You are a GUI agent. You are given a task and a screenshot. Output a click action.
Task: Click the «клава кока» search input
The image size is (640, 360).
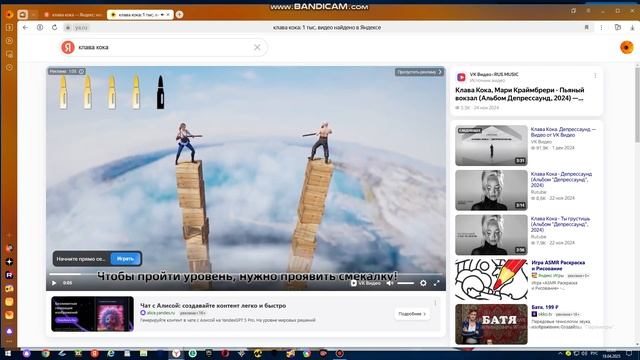coord(163,47)
